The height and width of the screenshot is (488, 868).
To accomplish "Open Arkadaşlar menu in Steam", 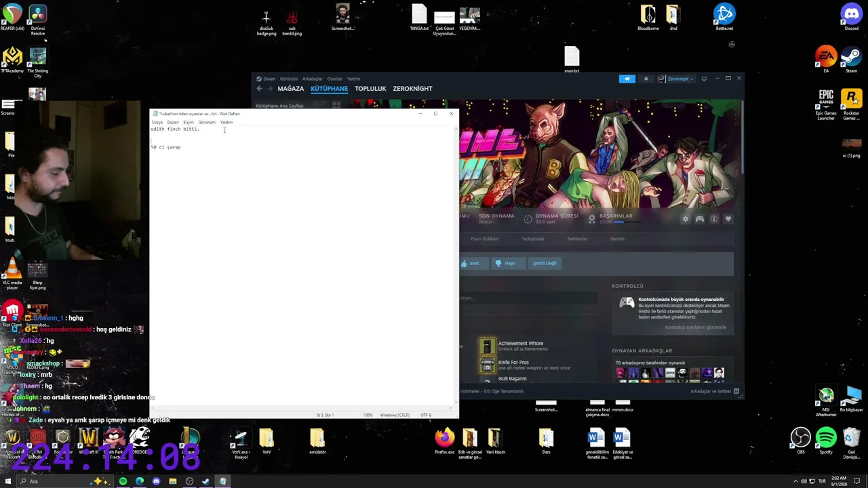I will click(313, 79).
